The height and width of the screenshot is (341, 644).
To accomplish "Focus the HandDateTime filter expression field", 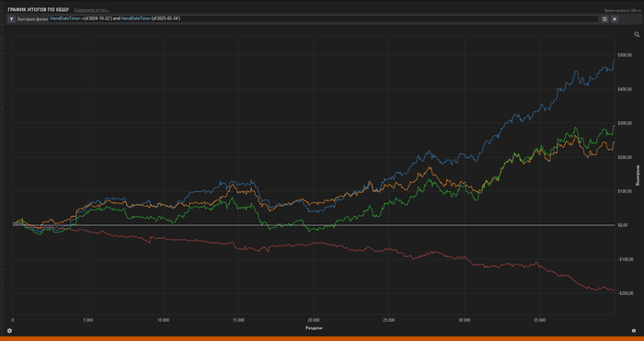I will [x=323, y=19].
